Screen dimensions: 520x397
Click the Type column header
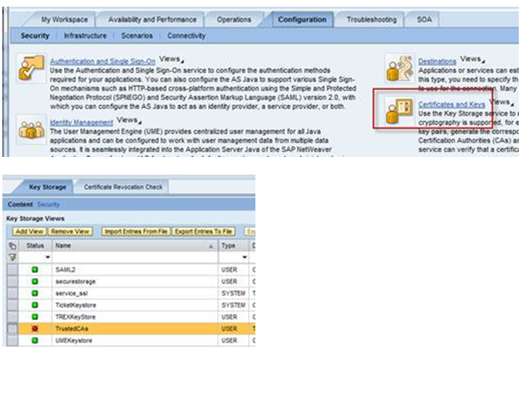coord(233,246)
